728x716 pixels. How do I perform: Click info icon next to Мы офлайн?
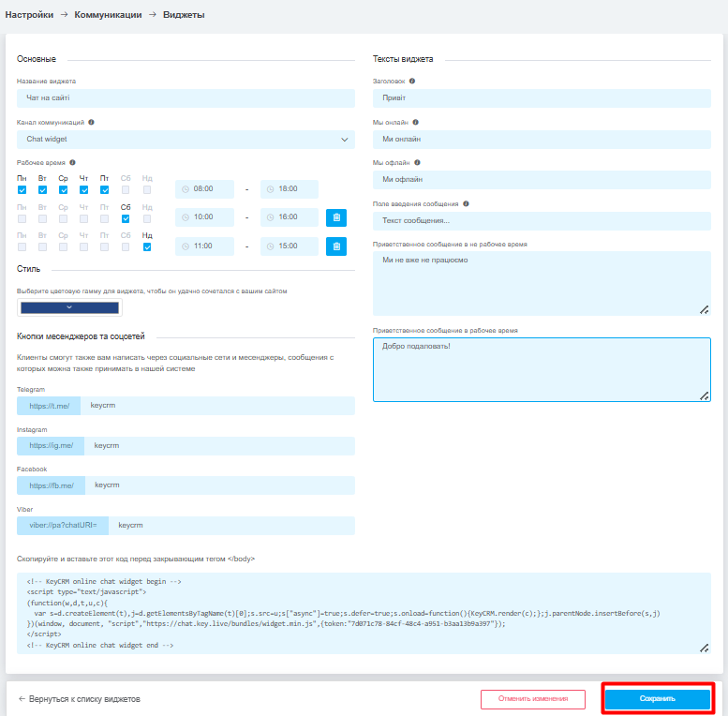pos(417,162)
